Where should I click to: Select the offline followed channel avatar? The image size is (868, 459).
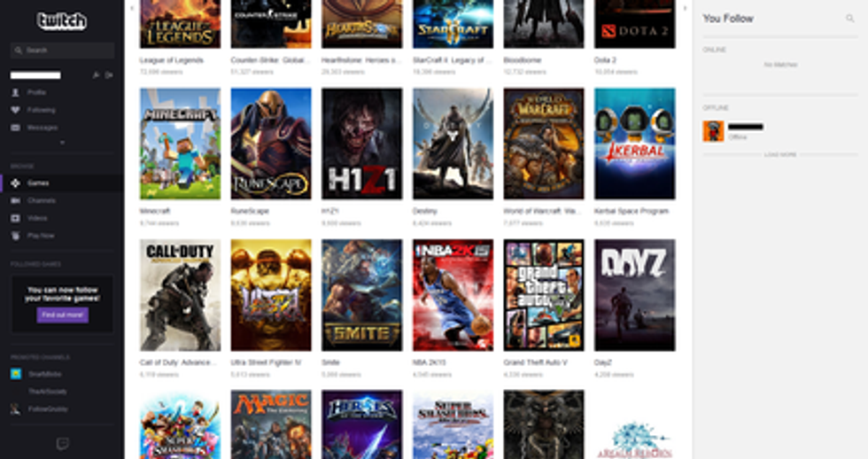pos(713,131)
